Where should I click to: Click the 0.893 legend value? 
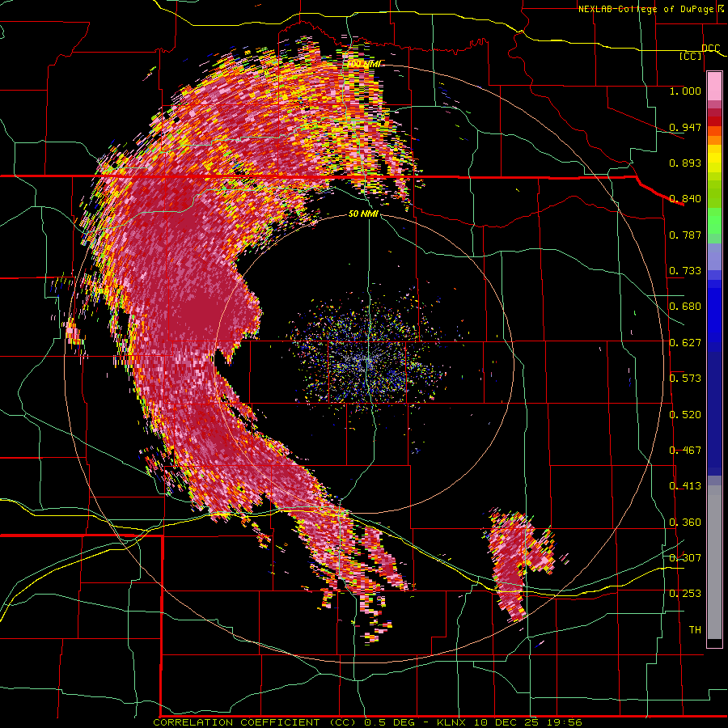[x=685, y=163]
